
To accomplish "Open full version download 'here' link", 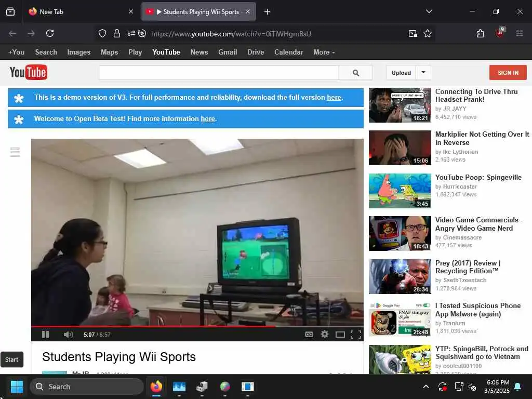I will coord(334,97).
